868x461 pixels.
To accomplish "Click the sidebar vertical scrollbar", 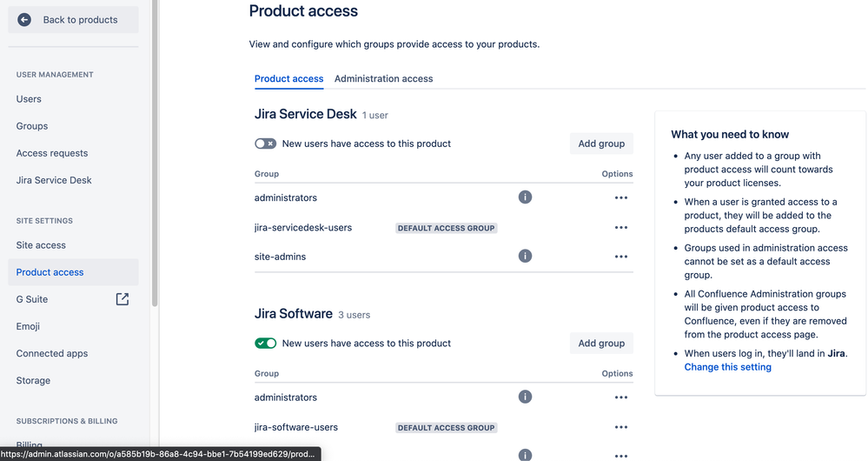I will pos(155,152).
